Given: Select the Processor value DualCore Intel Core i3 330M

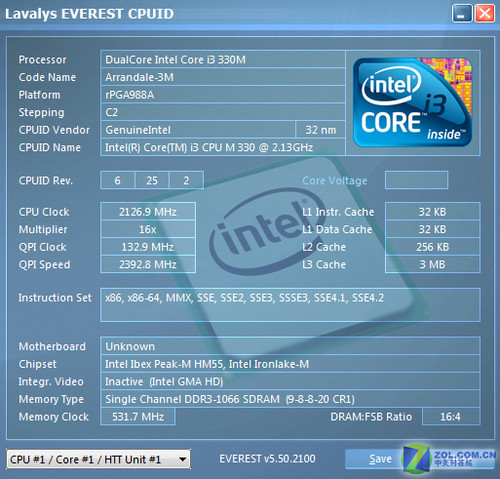Looking at the screenshot, I should coord(223,60).
